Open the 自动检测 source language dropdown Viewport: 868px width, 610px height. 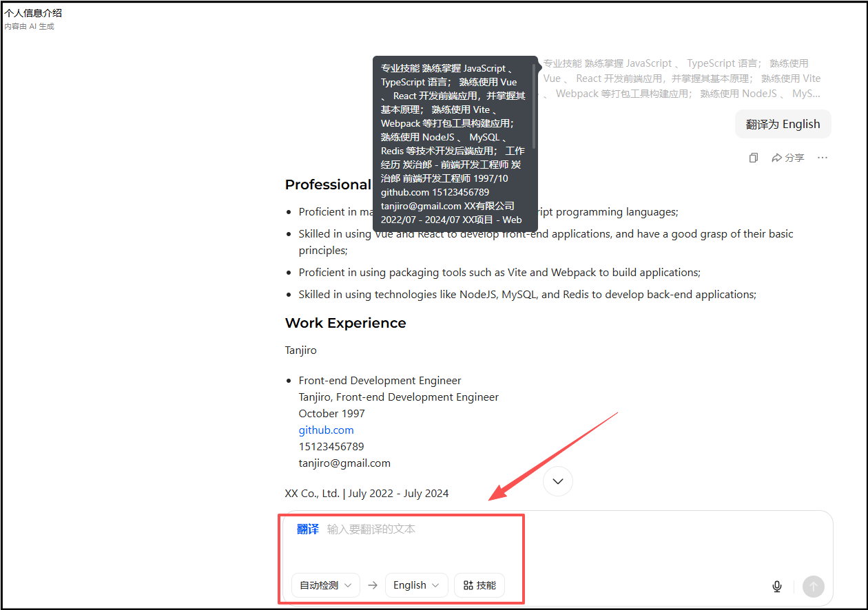point(325,585)
